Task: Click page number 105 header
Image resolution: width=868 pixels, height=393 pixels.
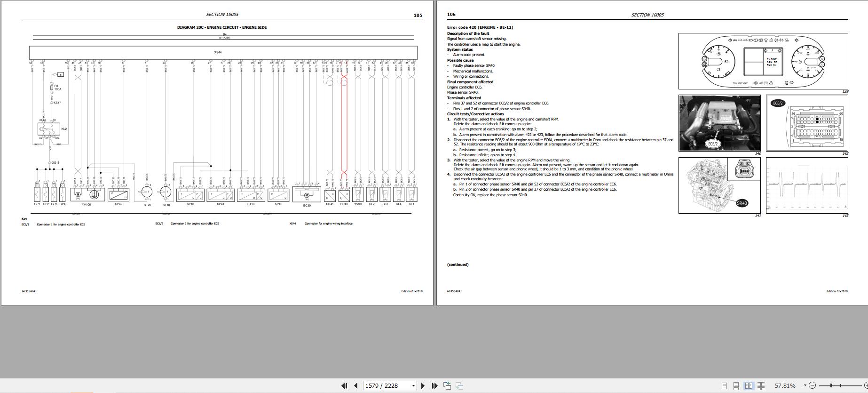Action: pos(418,15)
